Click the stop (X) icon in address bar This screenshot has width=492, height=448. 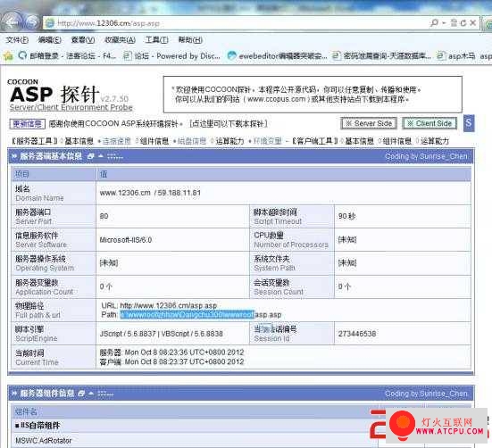(x=473, y=23)
